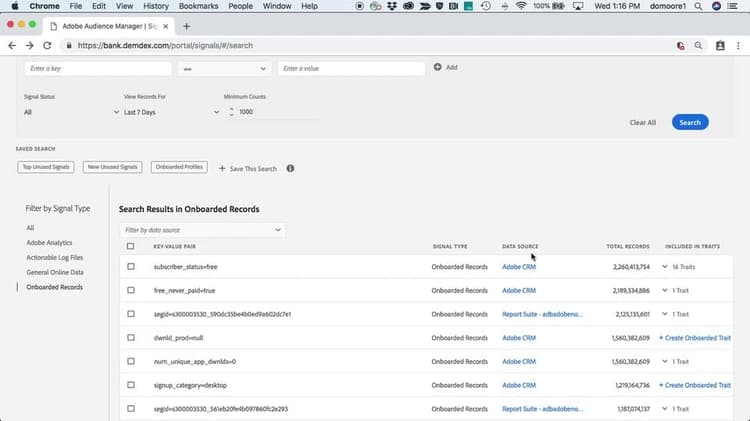Image resolution: width=750 pixels, height=421 pixels.
Task: Expand the 16 Traits list for subscriber_status=free
Action: (664, 266)
